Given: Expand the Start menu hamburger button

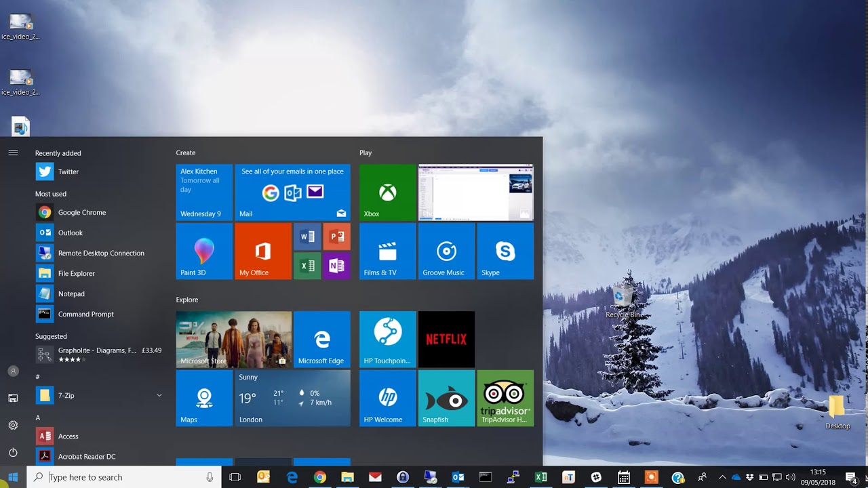Looking at the screenshot, I should tap(13, 152).
